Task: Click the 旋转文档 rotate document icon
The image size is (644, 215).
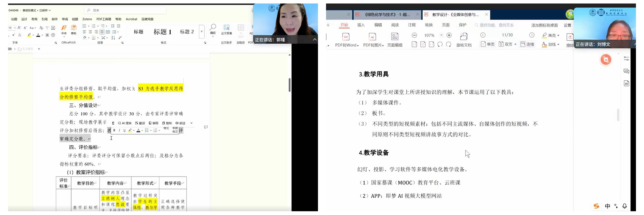Action: pos(464,37)
